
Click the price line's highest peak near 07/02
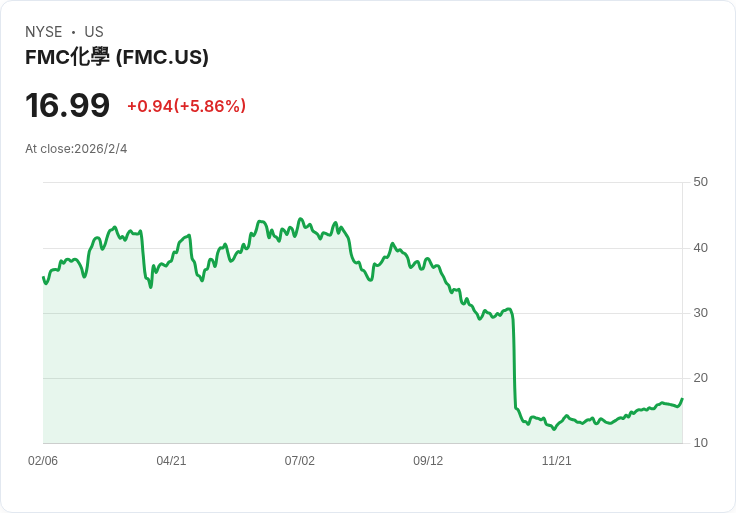point(300,219)
